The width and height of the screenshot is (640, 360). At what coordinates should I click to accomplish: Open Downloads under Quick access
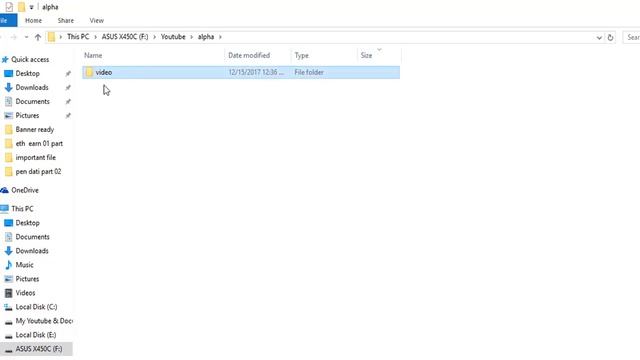point(32,87)
